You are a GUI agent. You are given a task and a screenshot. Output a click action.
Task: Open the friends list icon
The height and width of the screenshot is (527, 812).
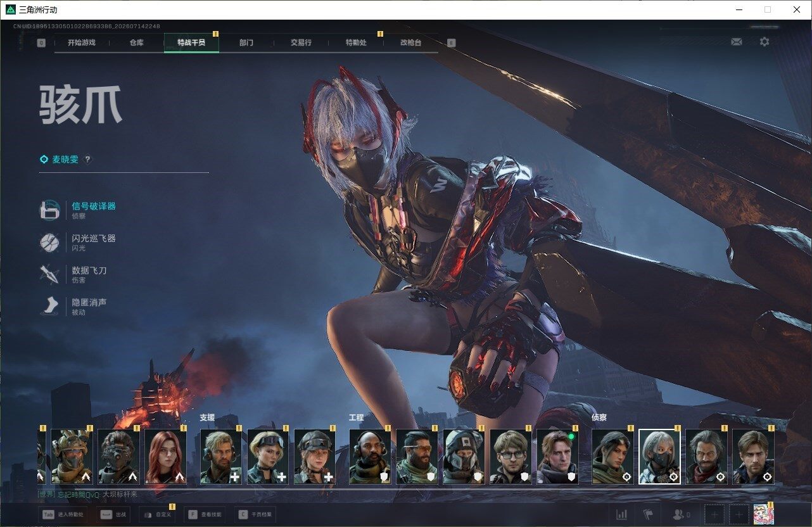tap(681, 515)
